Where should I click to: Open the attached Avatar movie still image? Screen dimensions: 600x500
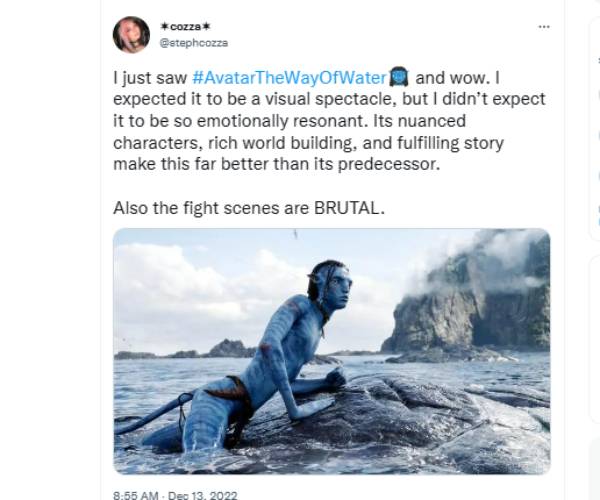(x=331, y=351)
